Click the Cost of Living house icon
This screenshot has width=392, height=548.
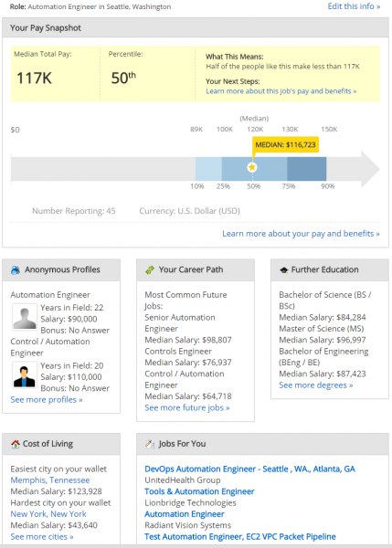coord(16,444)
